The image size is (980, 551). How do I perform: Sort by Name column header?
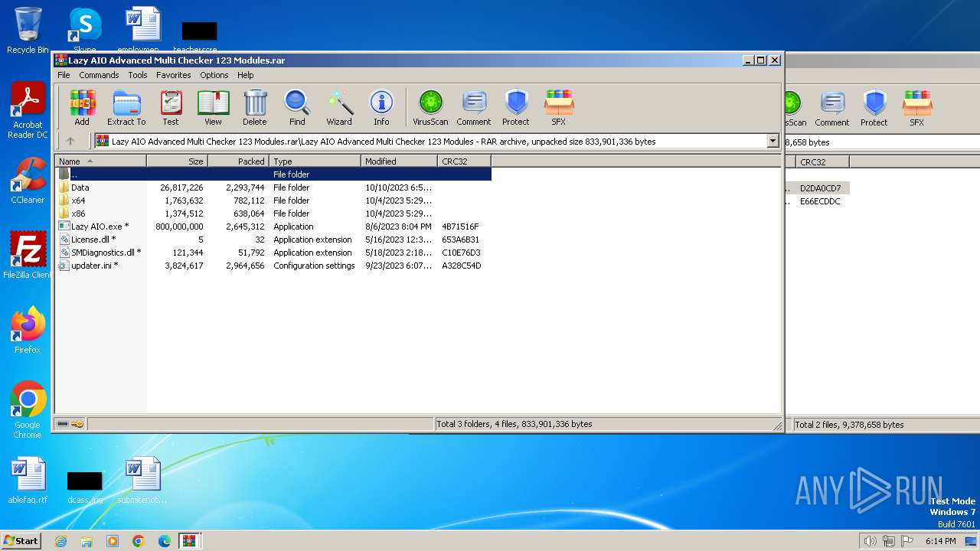[100, 161]
